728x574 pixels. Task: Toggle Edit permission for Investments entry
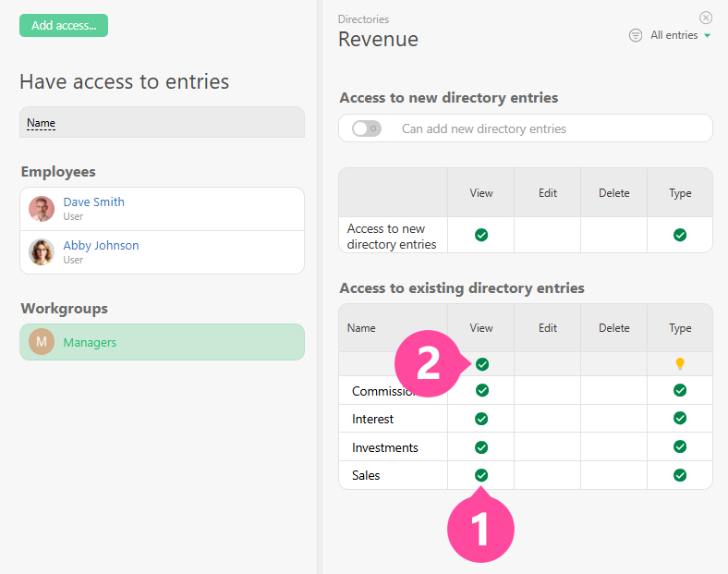coord(548,447)
